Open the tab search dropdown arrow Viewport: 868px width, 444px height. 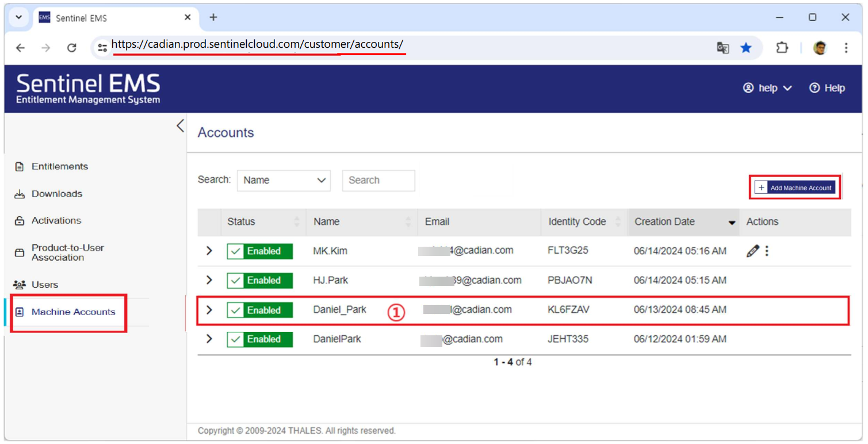tap(19, 17)
